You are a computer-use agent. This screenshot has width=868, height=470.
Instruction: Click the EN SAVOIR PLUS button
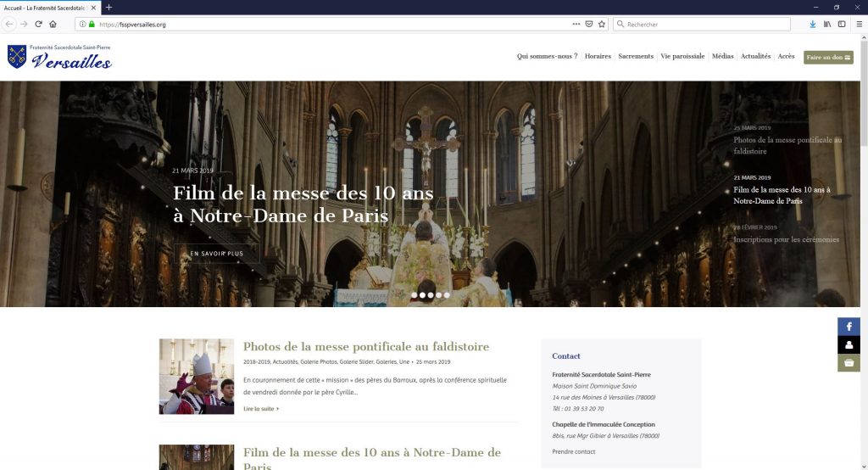pyautogui.click(x=216, y=254)
